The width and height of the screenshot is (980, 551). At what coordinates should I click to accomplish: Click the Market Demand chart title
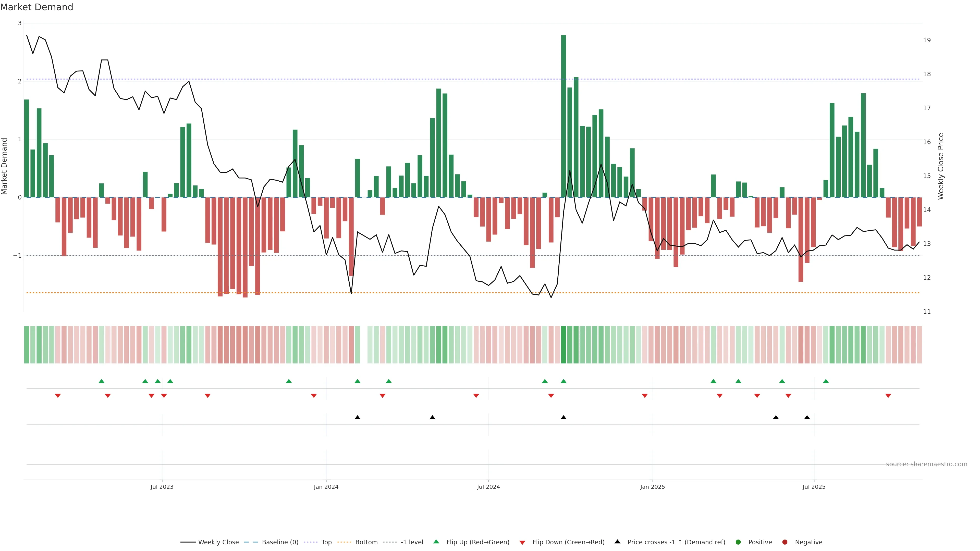coord(36,7)
